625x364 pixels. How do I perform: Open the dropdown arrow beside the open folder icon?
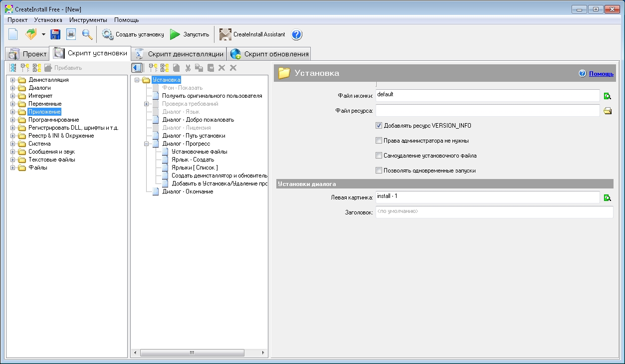click(43, 34)
